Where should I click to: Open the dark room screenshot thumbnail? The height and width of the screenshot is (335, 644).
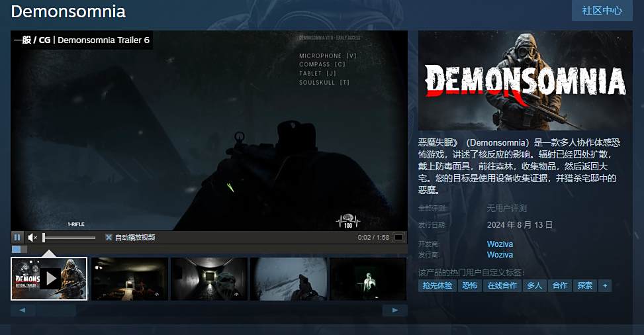click(x=129, y=279)
